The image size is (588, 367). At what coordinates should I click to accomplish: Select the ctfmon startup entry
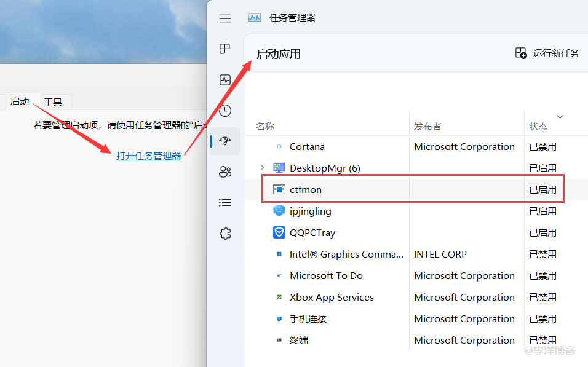tap(306, 189)
